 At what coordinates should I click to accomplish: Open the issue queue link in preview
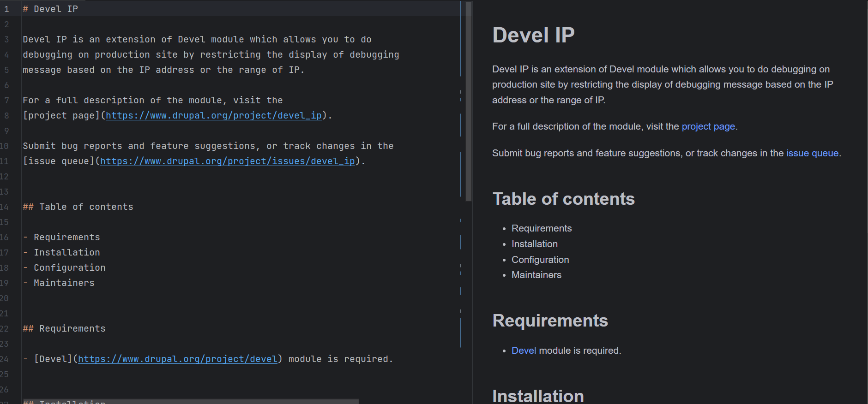pos(812,153)
